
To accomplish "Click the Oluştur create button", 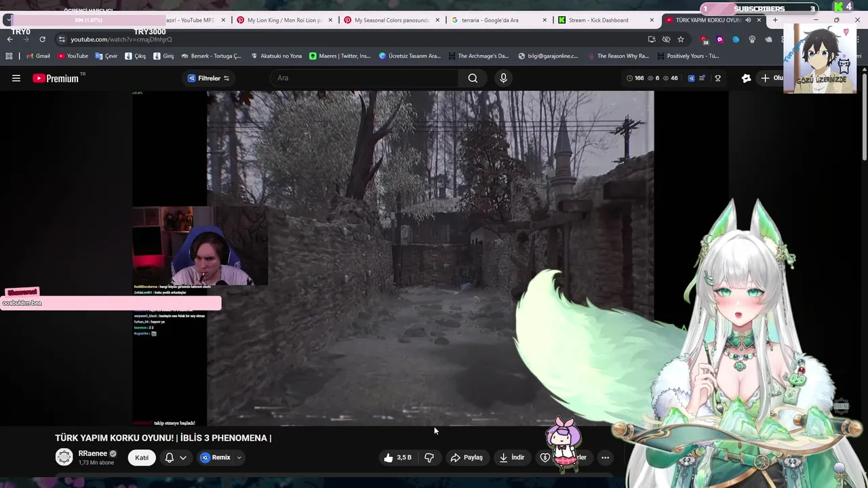I will (x=771, y=78).
